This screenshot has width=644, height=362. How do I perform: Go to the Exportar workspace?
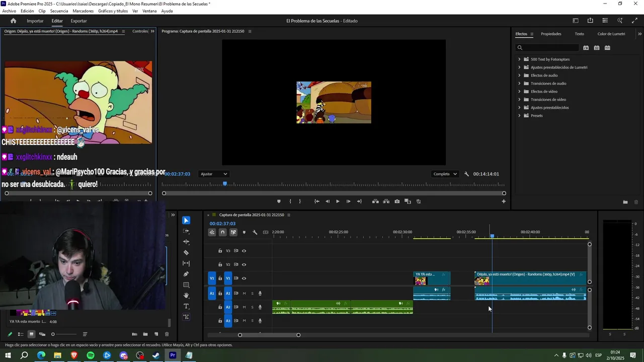click(x=78, y=21)
